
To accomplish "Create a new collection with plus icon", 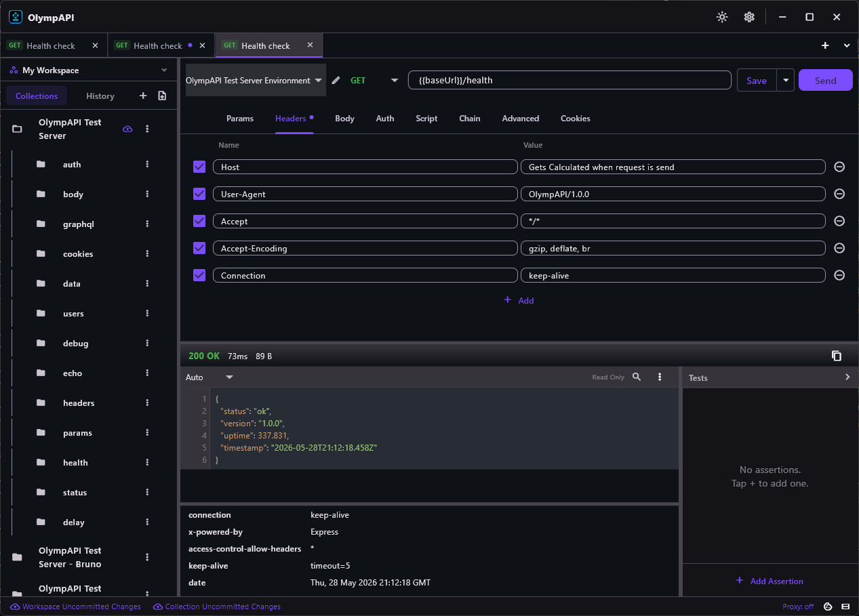I will (143, 96).
